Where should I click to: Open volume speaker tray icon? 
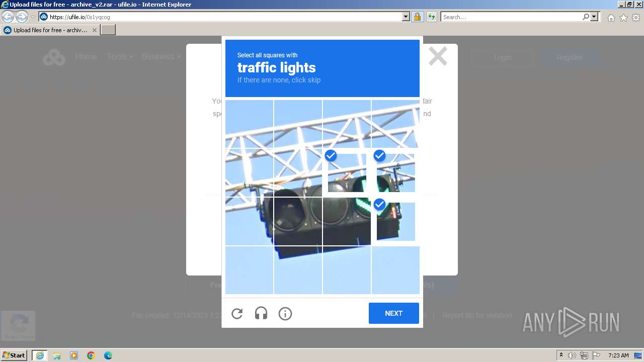coord(572,355)
